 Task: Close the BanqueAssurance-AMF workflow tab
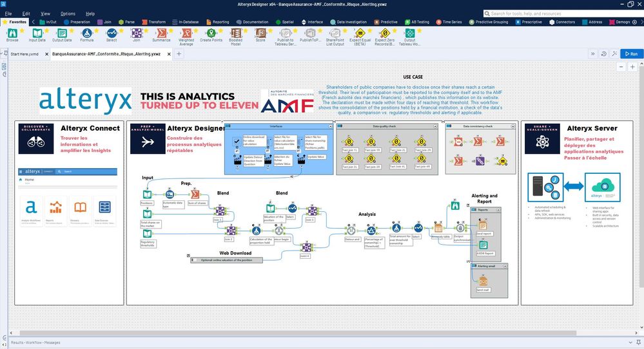point(169,53)
